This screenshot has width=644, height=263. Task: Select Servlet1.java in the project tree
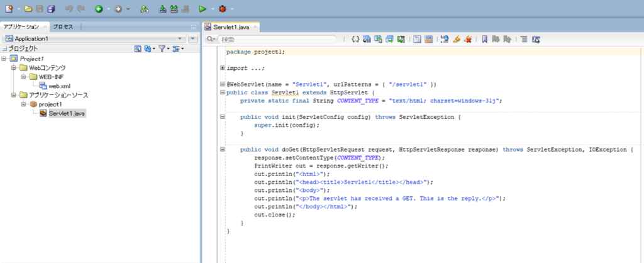coord(67,113)
